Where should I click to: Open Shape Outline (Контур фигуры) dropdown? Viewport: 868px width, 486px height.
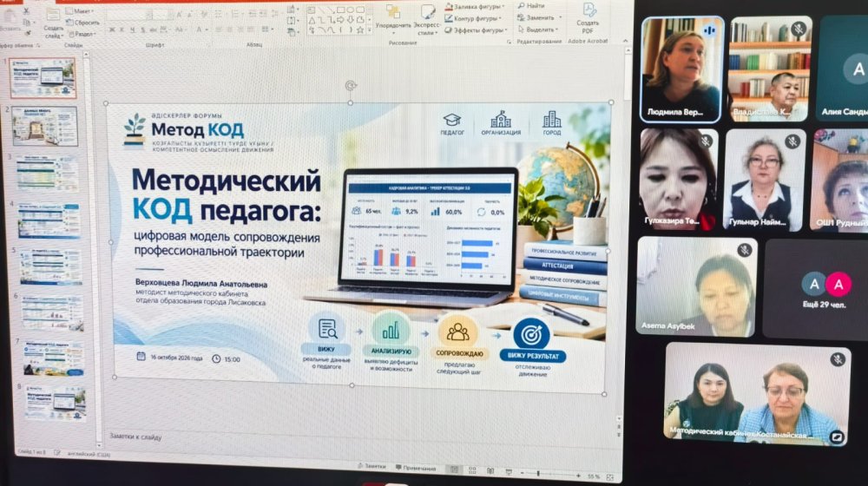coord(473,18)
